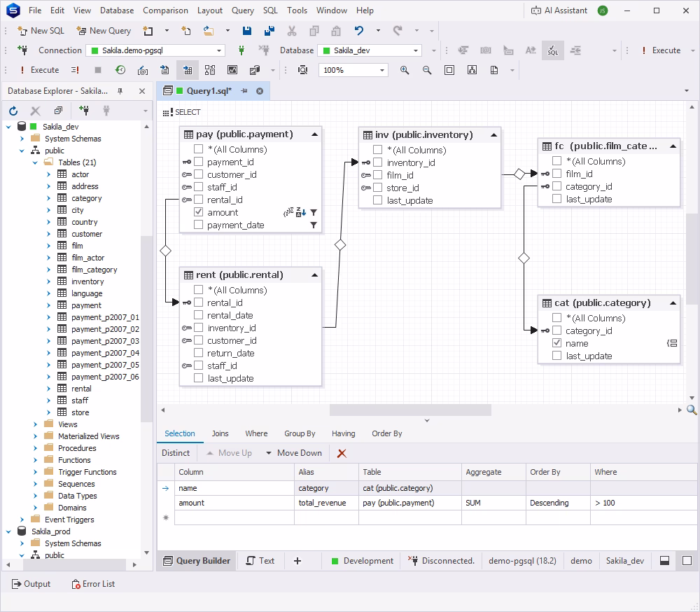Collapse the rent (public.rental) table box
Viewport: 700px width, 612px height.
(x=314, y=275)
